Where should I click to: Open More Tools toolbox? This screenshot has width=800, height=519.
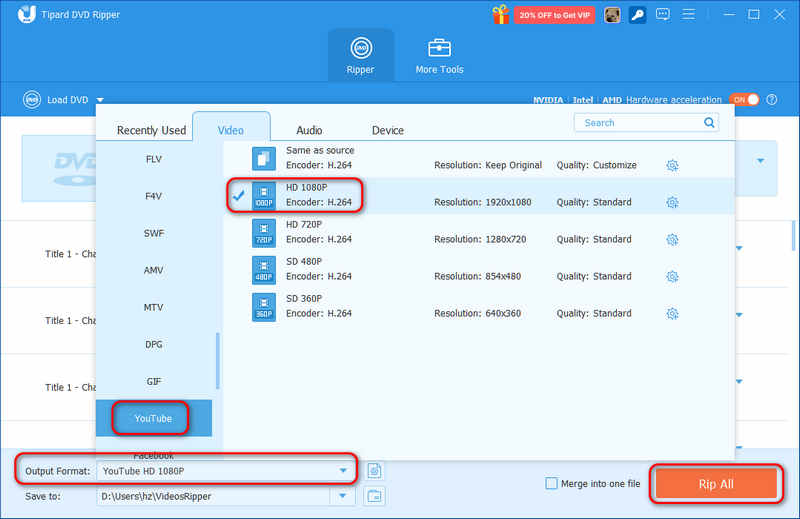tap(439, 56)
